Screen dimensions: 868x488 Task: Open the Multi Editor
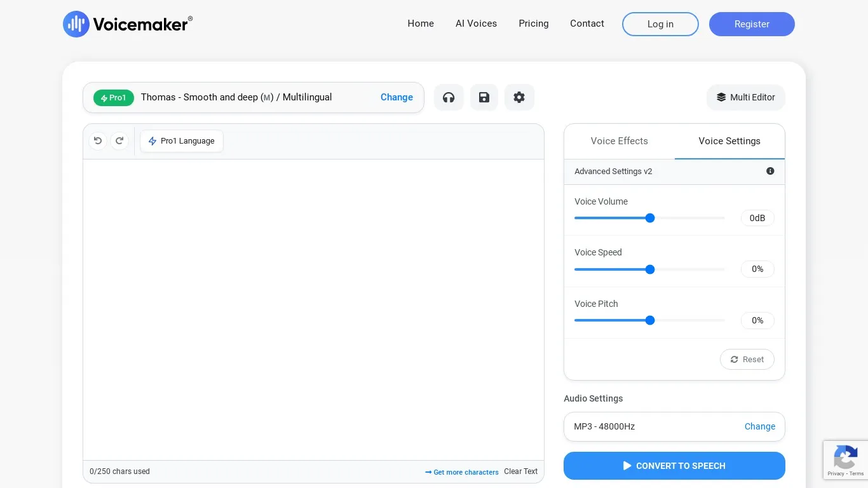tap(746, 97)
